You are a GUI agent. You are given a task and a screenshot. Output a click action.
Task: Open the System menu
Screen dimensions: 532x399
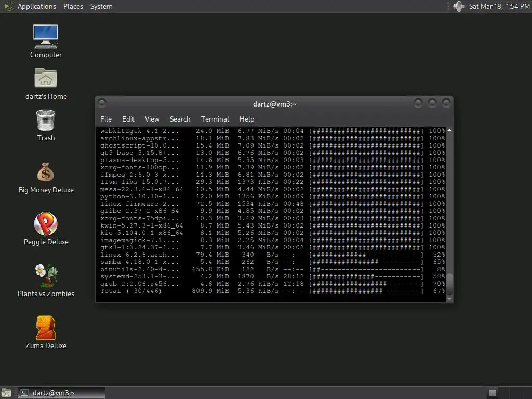(x=101, y=6)
